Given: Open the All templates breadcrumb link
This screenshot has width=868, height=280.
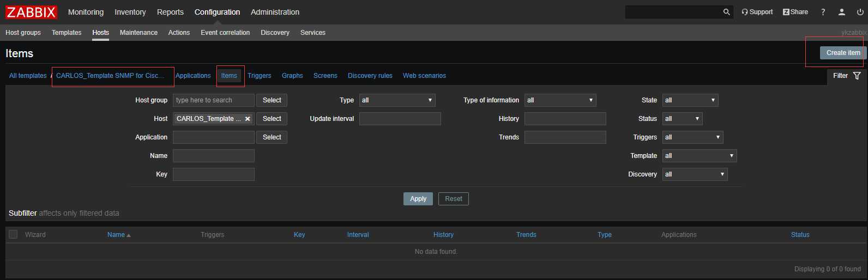Looking at the screenshot, I should [x=28, y=76].
